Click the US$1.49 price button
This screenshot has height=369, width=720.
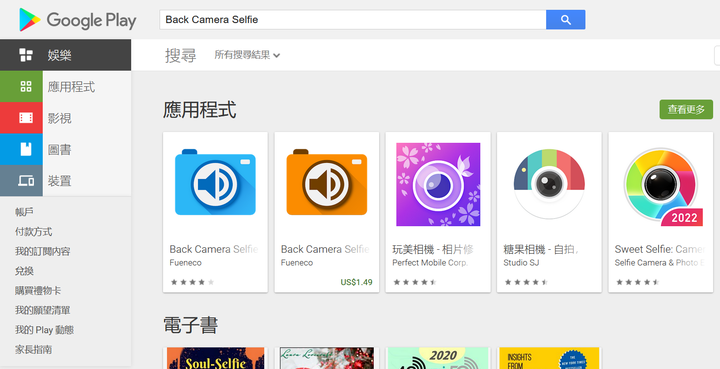pyautogui.click(x=356, y=282)
